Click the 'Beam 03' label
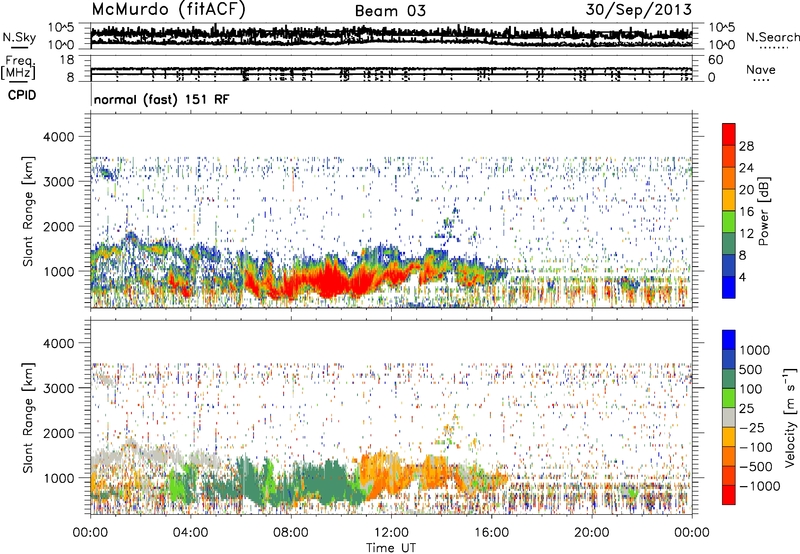Screen dimensions: 800x554 click(390, 11)
